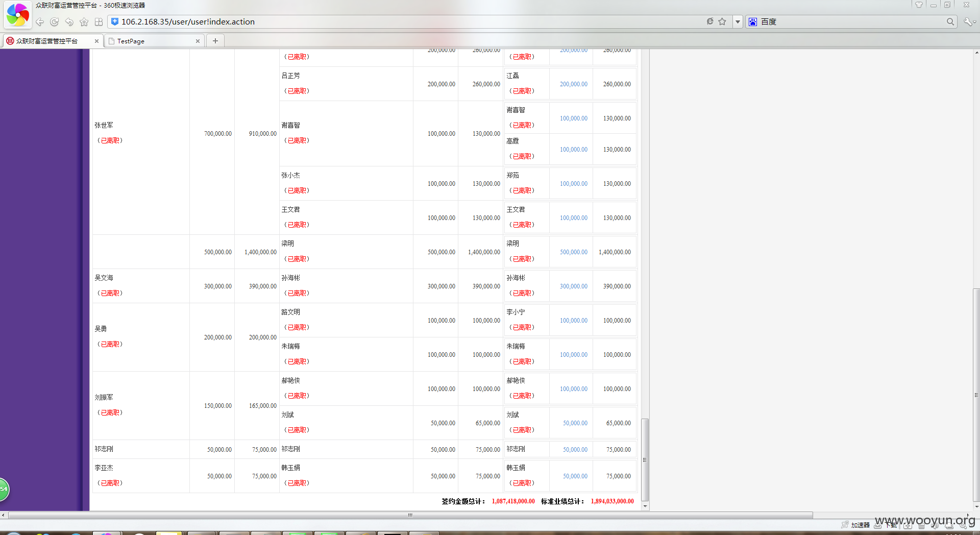Click 郑茹 in the right name column
980x535 pixels.
(x=512, y=175)
